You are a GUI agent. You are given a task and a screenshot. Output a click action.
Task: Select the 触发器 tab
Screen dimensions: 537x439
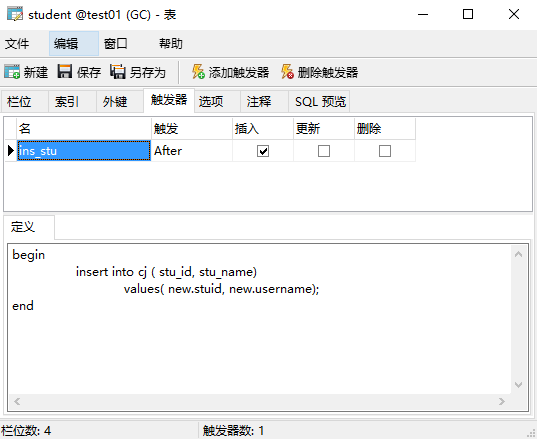coord(169,100)
